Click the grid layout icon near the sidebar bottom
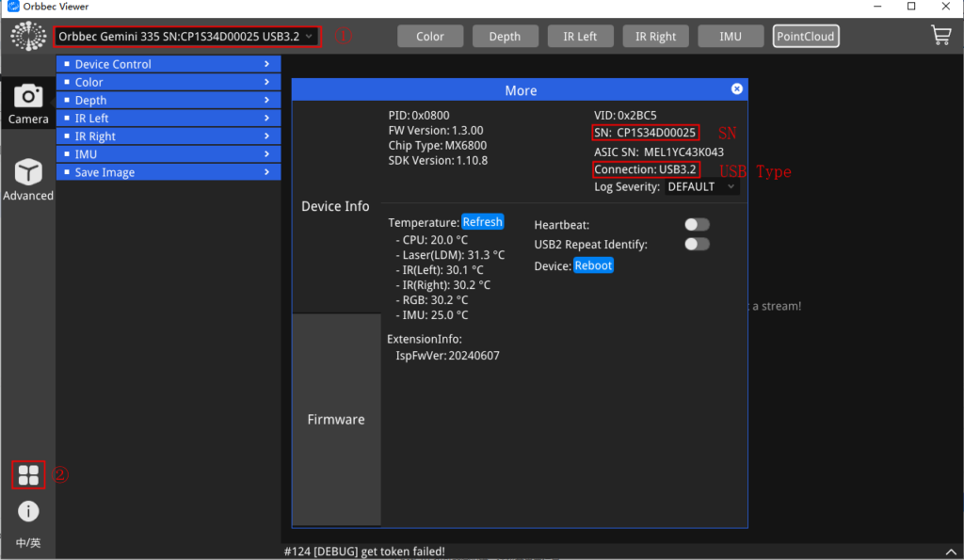Image resolution: width=964 pixels, height=560 pixels. click(x=28, y=475)
